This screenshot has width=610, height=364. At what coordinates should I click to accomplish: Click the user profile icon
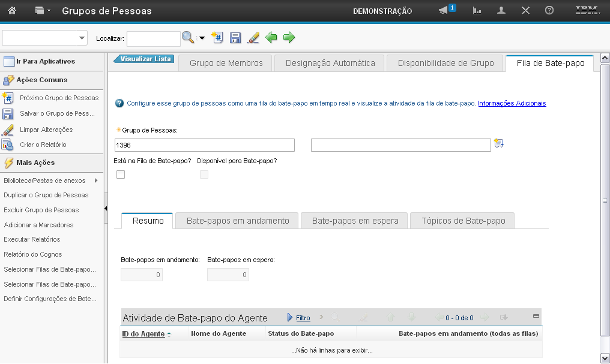click(x=501, y=11)
